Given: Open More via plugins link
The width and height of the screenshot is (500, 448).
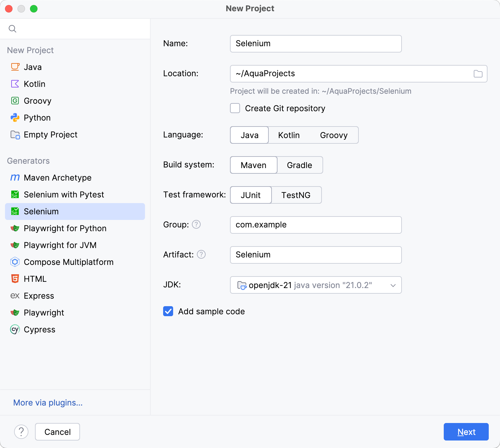Looking at the screenshot, I should (x=48, y=402).
